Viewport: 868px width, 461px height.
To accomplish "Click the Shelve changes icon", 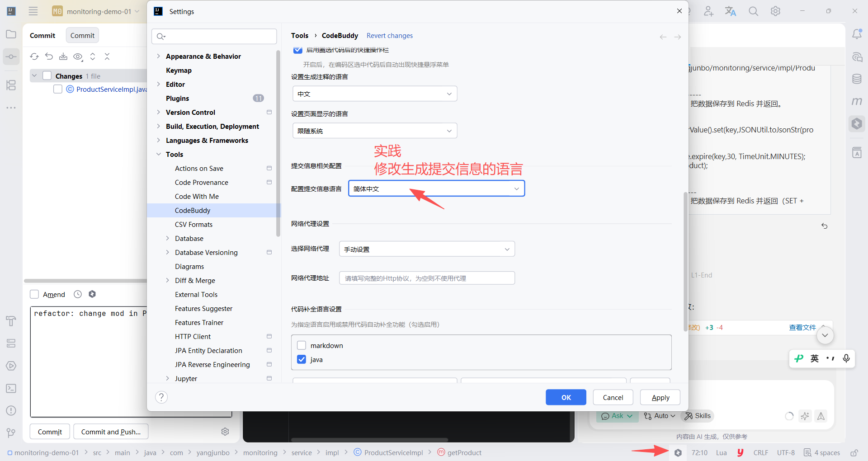I will pyautogui.click(x=63, y=56).
